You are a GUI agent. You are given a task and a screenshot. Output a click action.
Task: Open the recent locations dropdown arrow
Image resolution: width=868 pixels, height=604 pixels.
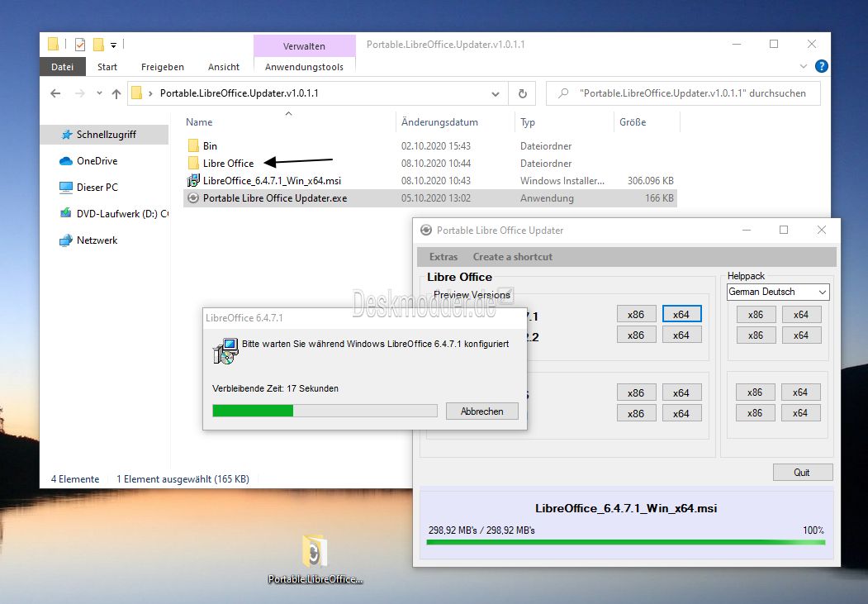(x=99, y=93)
